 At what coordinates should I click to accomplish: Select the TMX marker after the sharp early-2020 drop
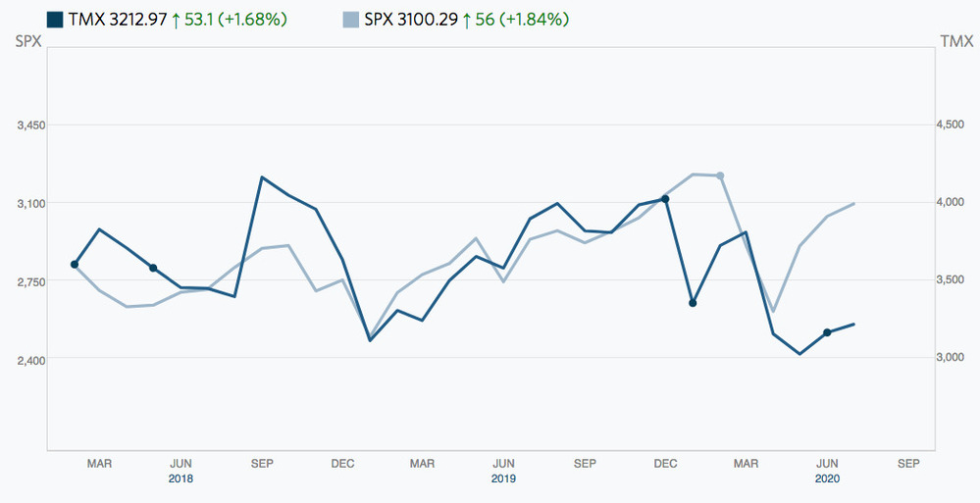pos(693,303)
